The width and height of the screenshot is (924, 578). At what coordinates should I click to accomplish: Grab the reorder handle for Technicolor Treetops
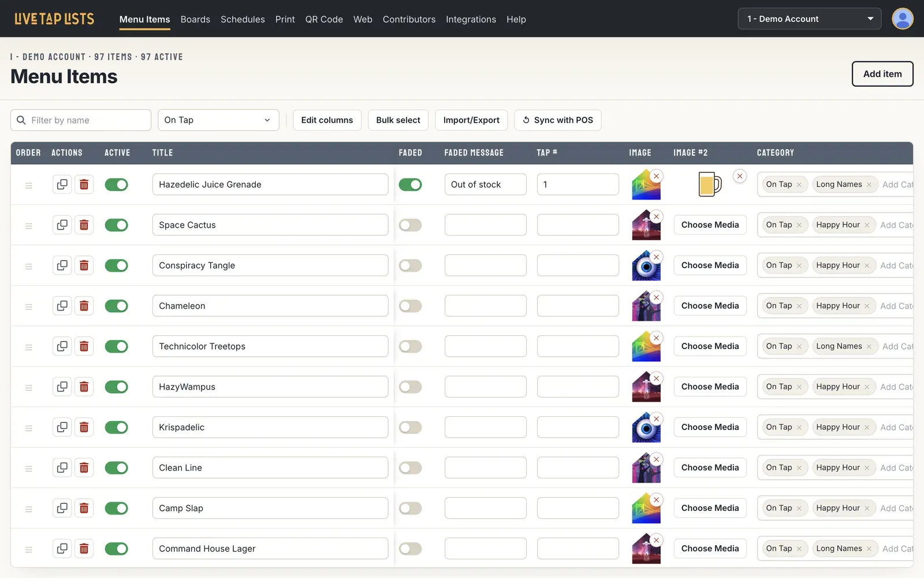pyautogui.click(x=28, y=347)
